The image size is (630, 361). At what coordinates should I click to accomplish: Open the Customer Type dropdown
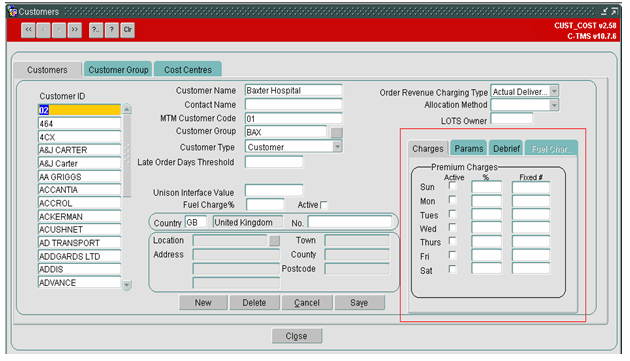tap(338, 147)
